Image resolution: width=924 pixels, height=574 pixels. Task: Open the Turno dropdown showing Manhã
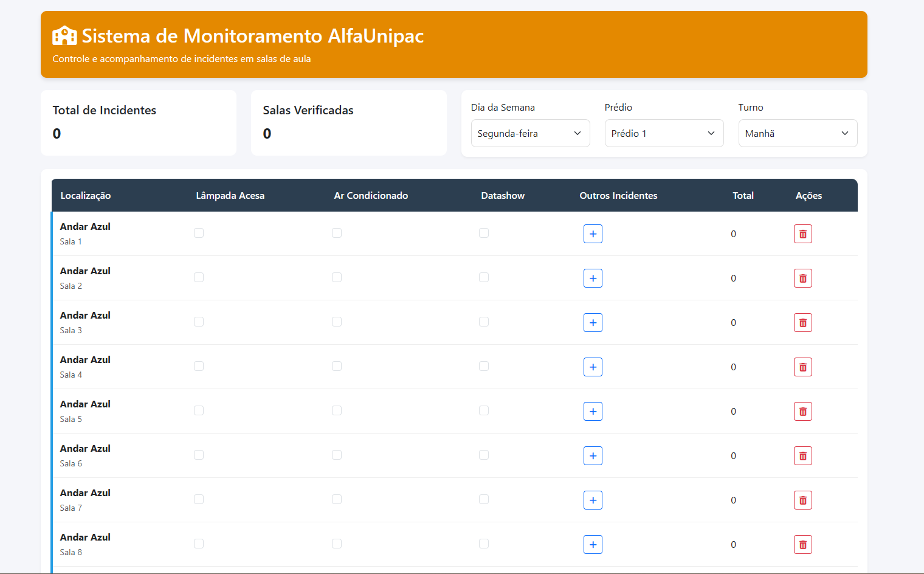pos(798,133)
